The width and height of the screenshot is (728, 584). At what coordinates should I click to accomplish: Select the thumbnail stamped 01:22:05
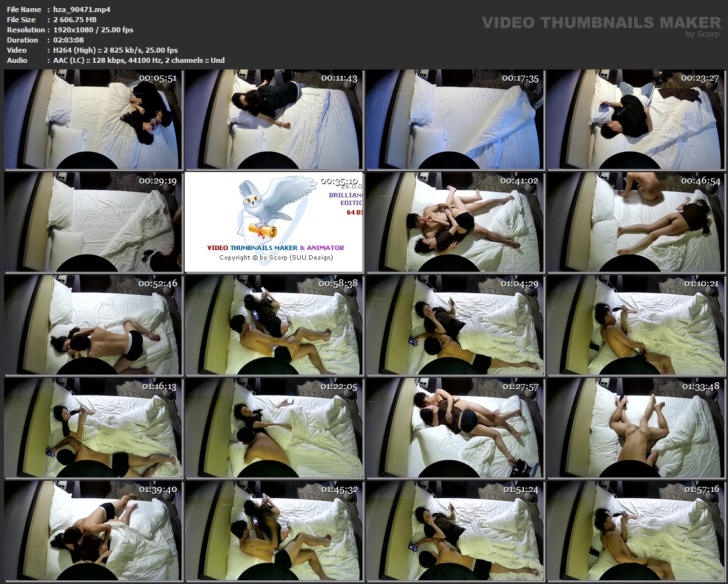tap(274, 428)
